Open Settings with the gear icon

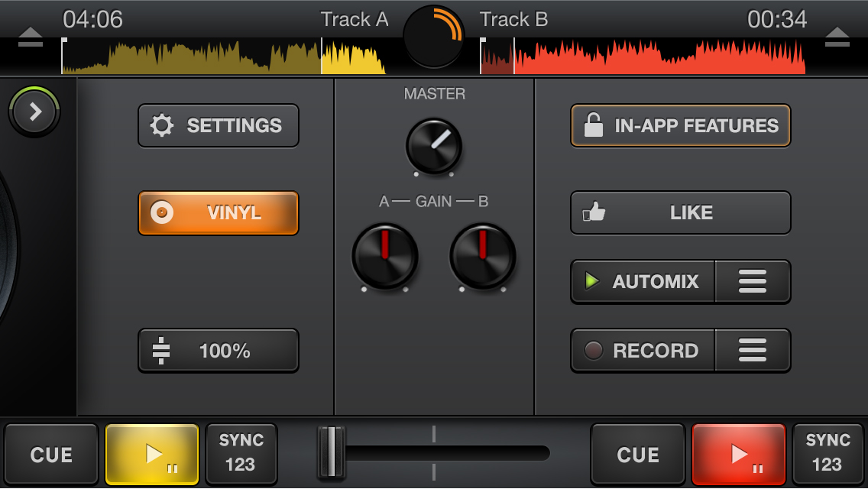coord(218,125)
